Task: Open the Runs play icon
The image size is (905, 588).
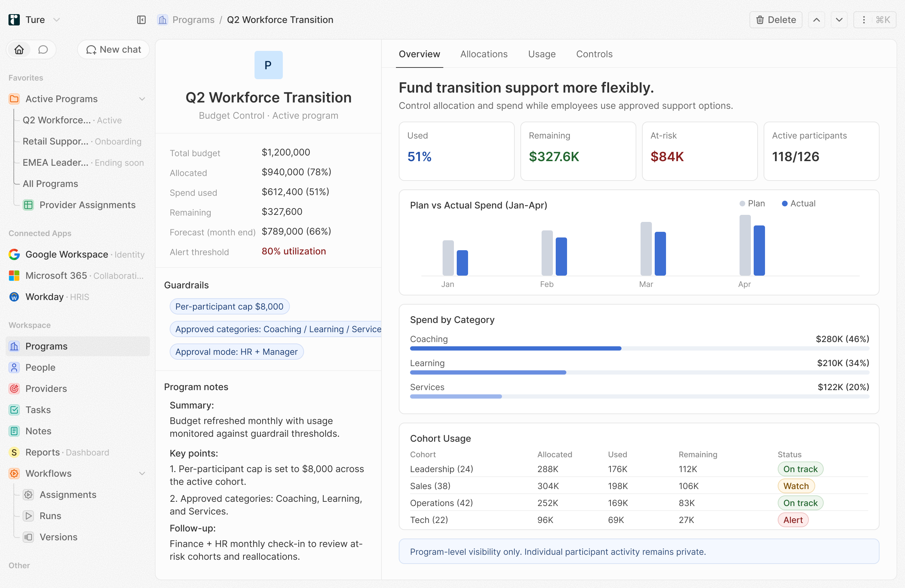Action: [x=28, y=516]
